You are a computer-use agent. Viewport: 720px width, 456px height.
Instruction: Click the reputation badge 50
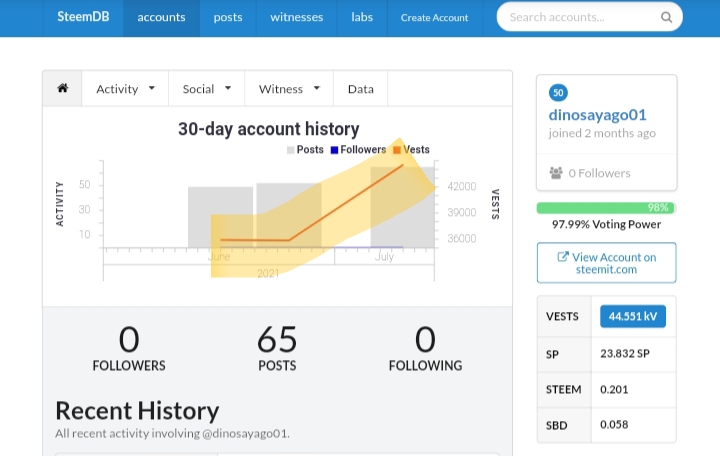point(558,93)
